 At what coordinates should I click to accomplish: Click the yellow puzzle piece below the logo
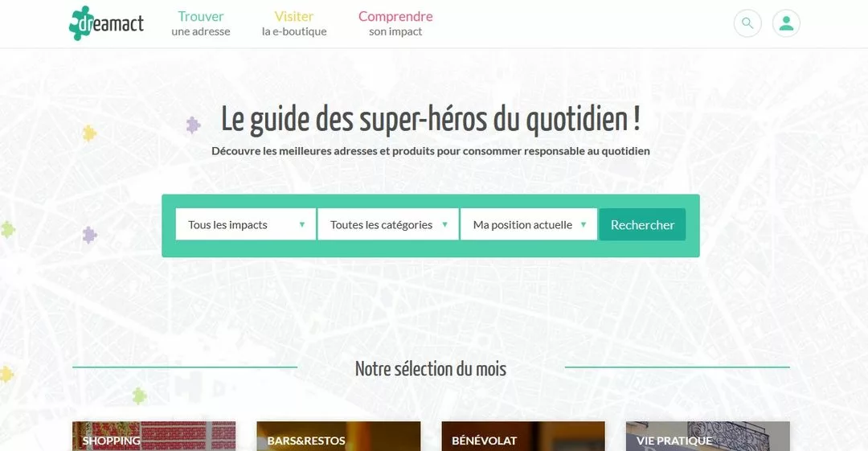pos(89,133)
